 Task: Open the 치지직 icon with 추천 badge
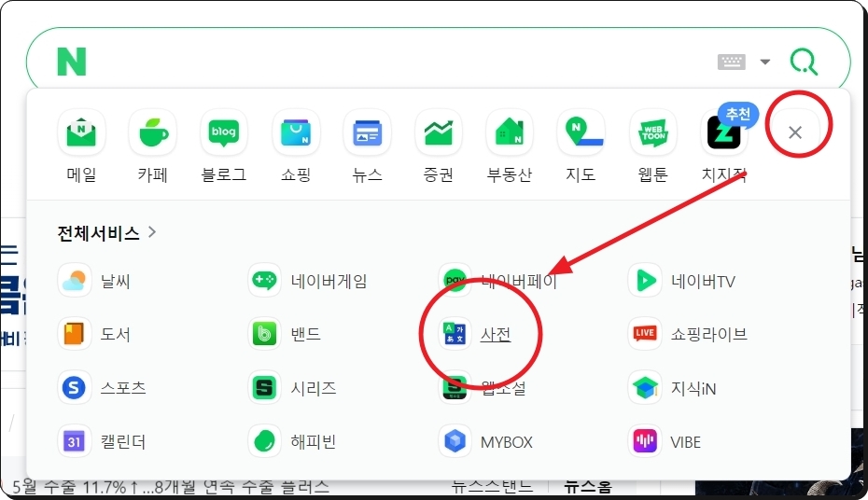[724, 132]
